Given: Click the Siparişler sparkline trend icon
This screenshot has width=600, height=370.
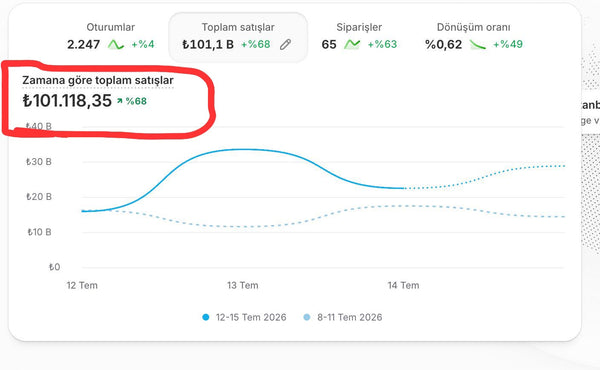Looking at the screenshot, I should point(352,45).
